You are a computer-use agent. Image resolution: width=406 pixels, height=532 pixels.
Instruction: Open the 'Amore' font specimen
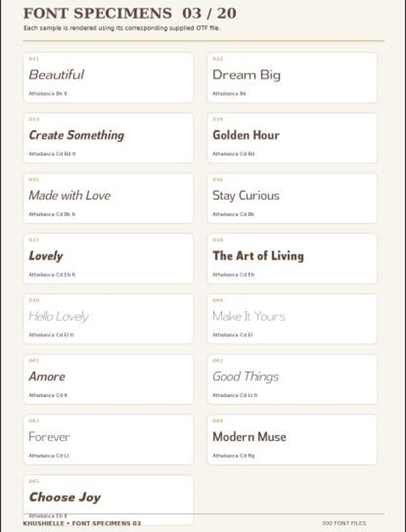pyautogui.click(x=108, y=379)
